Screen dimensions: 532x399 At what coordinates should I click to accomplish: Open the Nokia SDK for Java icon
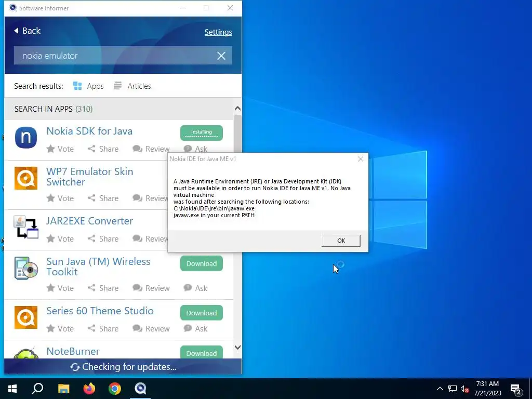click(26, 137)
